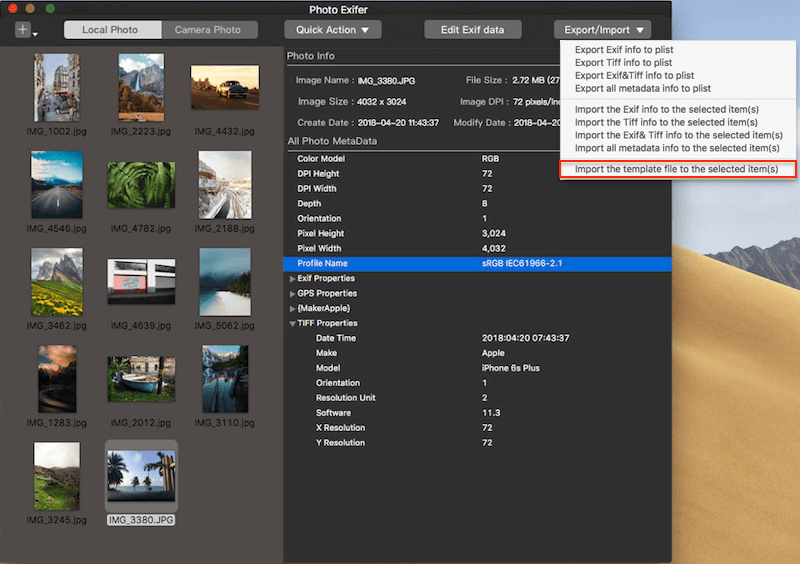
Task: Select the Date Time TIFF row
Action: point(477,338)
